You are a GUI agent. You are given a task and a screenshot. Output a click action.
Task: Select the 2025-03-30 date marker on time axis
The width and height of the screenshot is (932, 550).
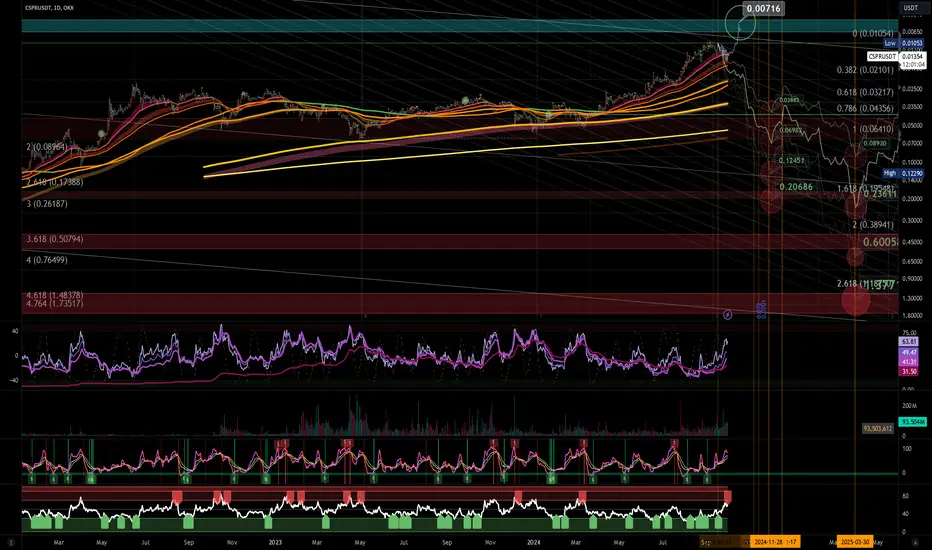coord(855,542)
